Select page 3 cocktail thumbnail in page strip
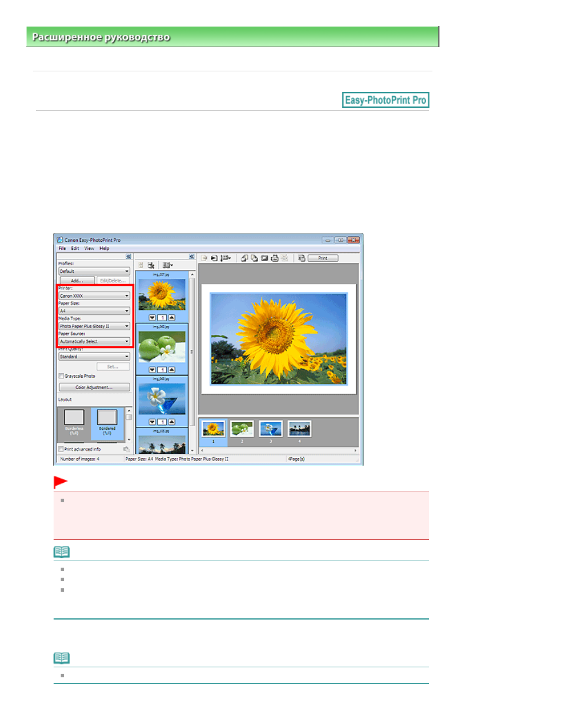The height and width of the screenshot is (728, 562). coord(271,429)
